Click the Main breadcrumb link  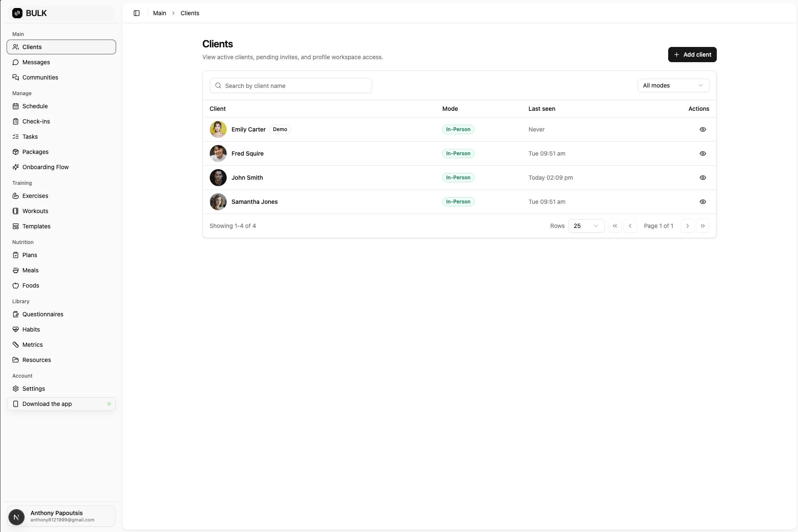tap(159, 13)
